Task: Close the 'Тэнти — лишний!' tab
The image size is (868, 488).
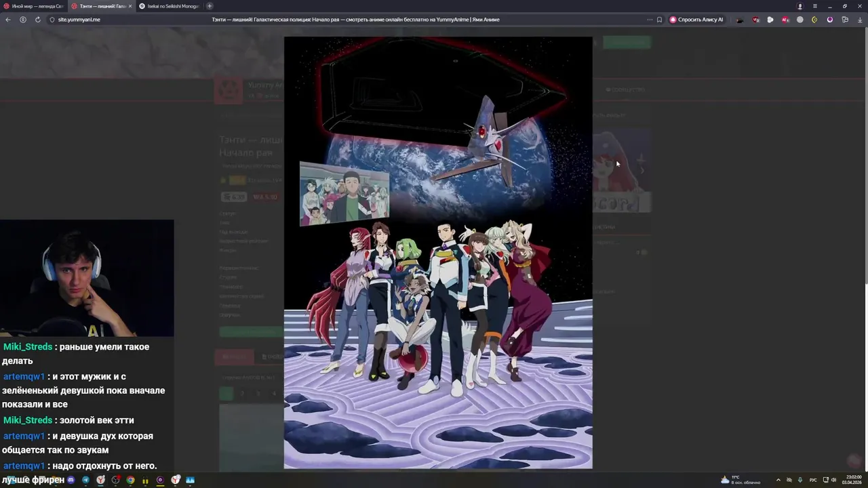Action: tap(130, 6)
